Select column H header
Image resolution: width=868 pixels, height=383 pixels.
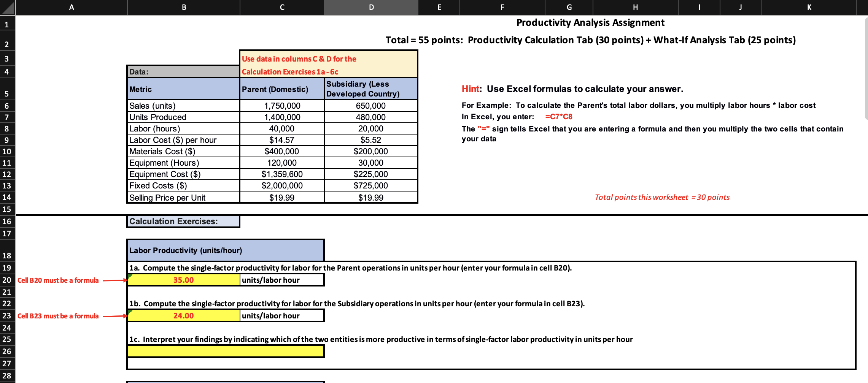pyautogui.click(x=636, y=7)
